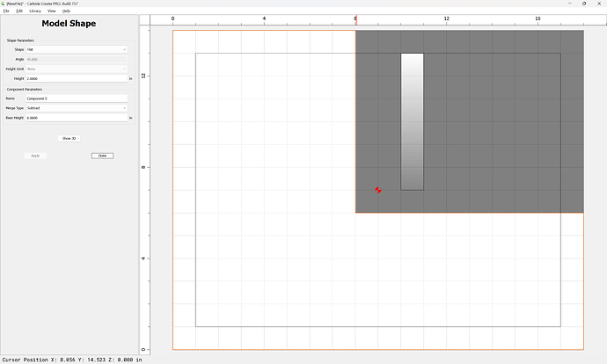Open the View menu
The width and height of the screenshot is (607, 364).
tap(52, 11)
